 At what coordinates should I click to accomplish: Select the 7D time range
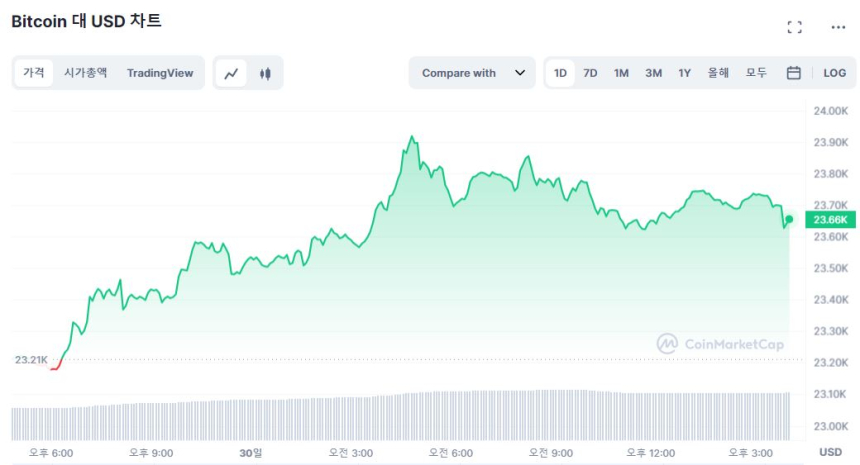[x=590, y=73]
